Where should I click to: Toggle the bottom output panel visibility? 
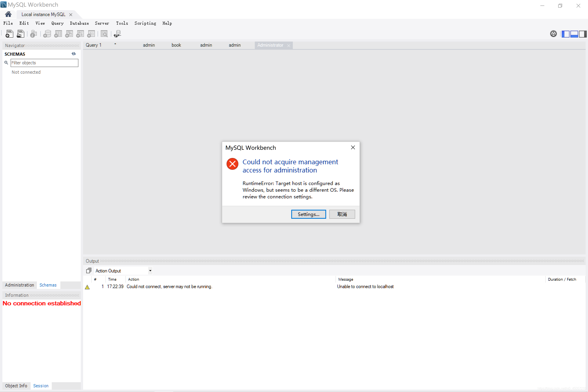click(574, 34)
